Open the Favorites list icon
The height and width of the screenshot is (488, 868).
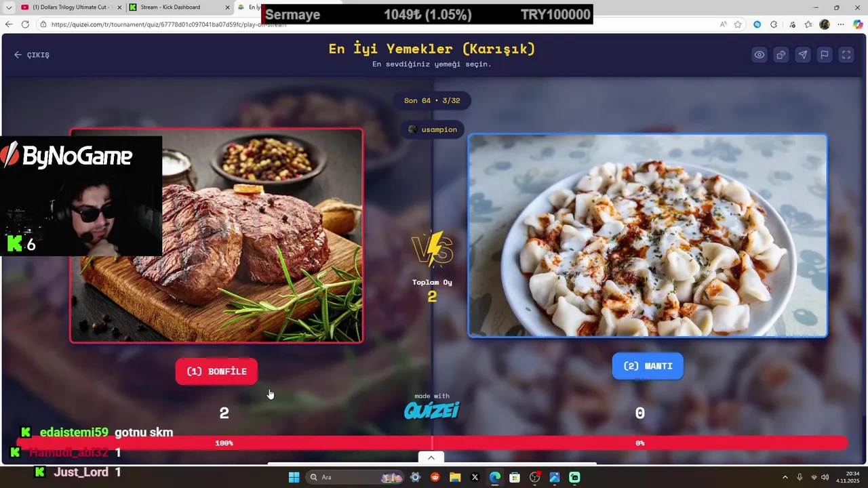pos(808,24)
